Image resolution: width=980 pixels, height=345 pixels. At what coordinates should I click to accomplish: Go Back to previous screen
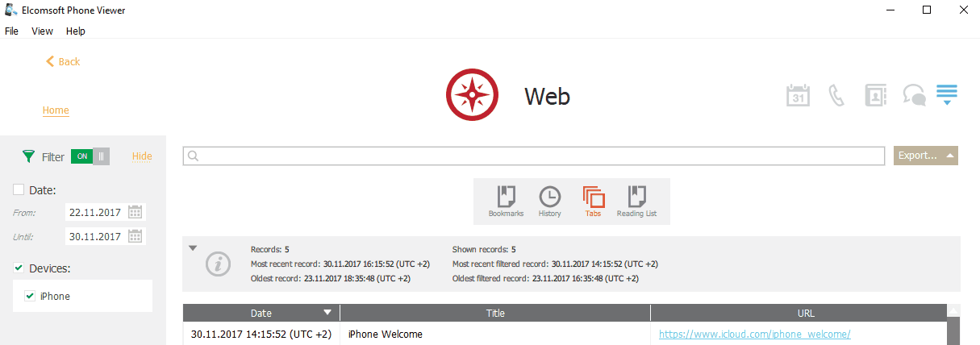(x=63, y=61)
